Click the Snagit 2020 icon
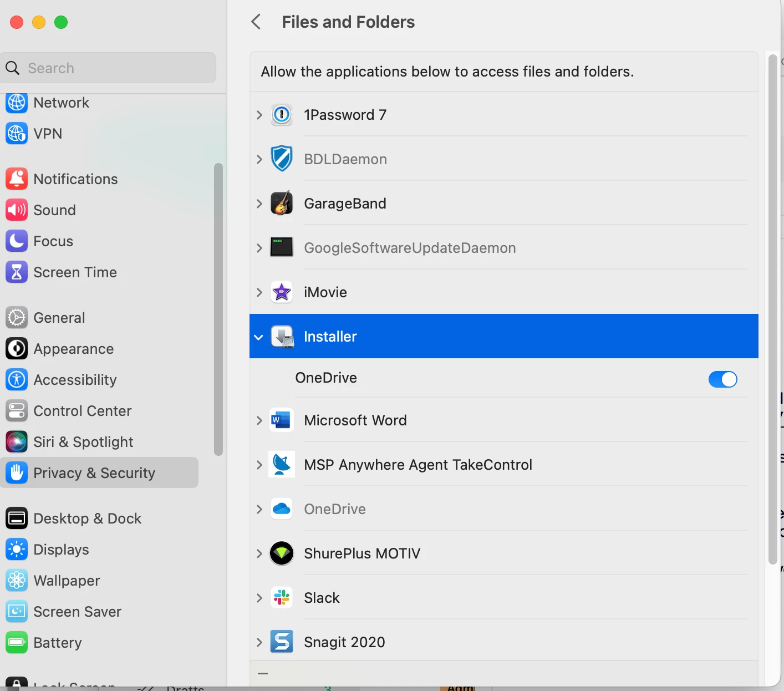 click(x=282, y=642)
